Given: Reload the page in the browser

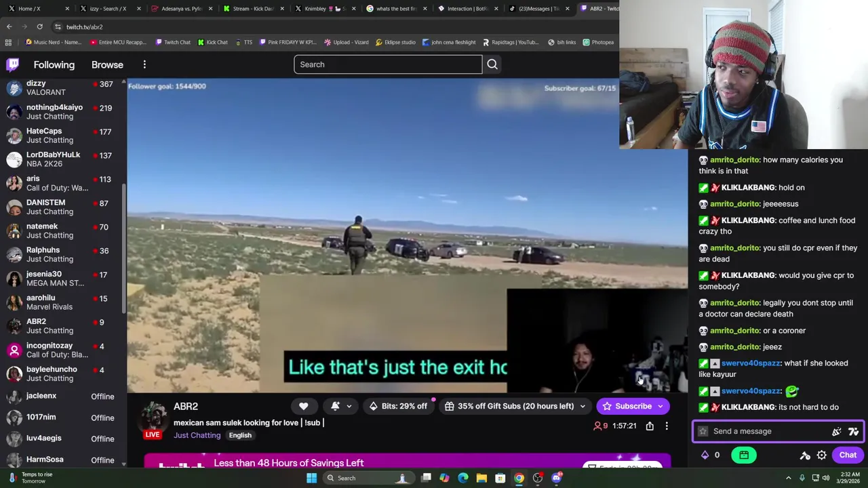Looking at the screenshot, I should click(x=39, y=26).
